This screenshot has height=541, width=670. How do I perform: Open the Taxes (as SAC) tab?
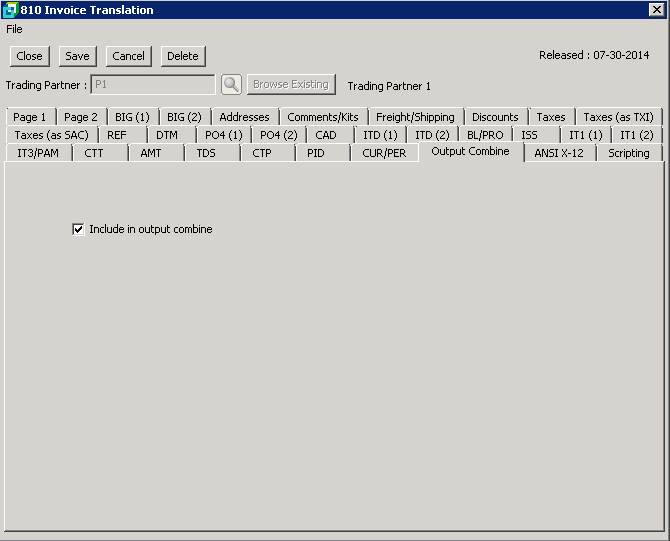tap(51, 135)
